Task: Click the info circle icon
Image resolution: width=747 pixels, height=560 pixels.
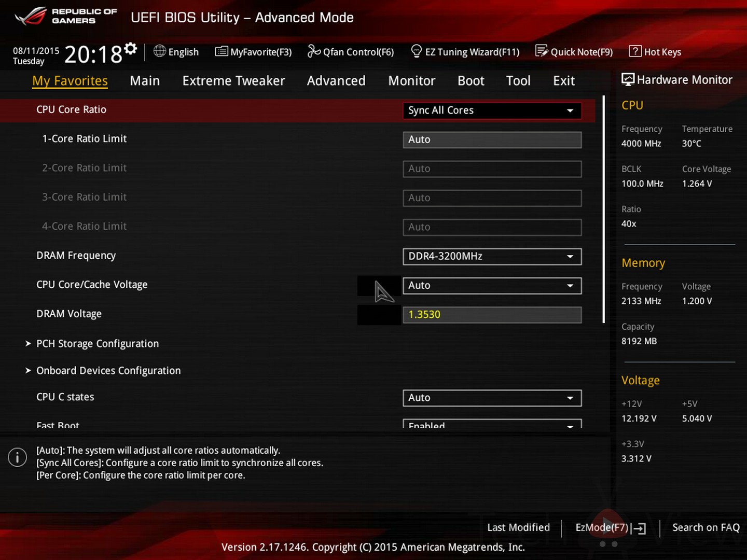Action: [x=17, y=457]
